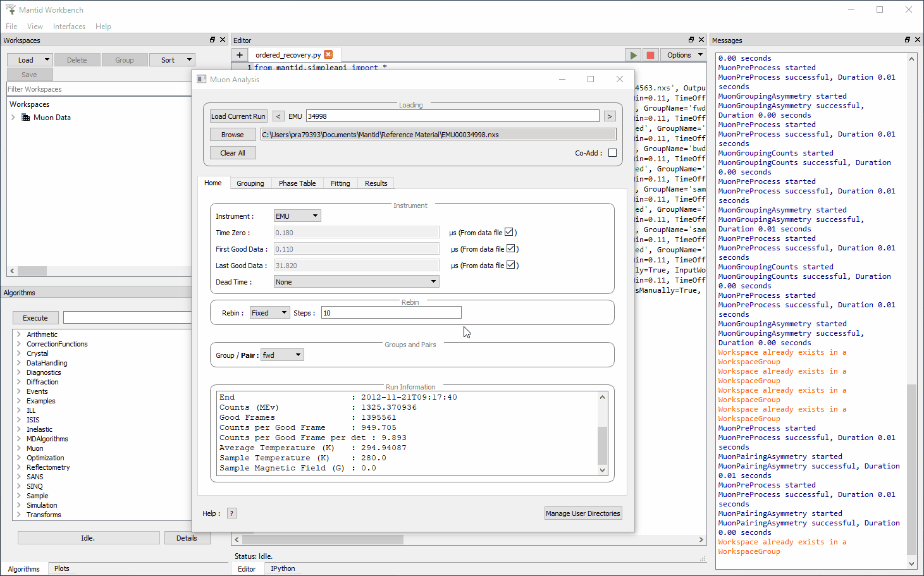
Task: Close the ordered_recovery.py tab
Action: (328, 55)
